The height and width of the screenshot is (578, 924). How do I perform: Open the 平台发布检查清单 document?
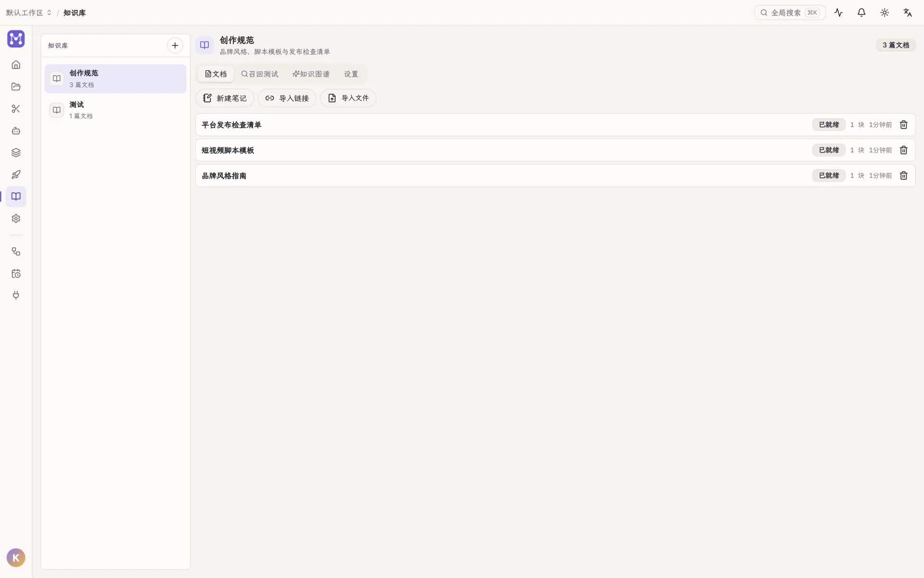pos(555,125)
